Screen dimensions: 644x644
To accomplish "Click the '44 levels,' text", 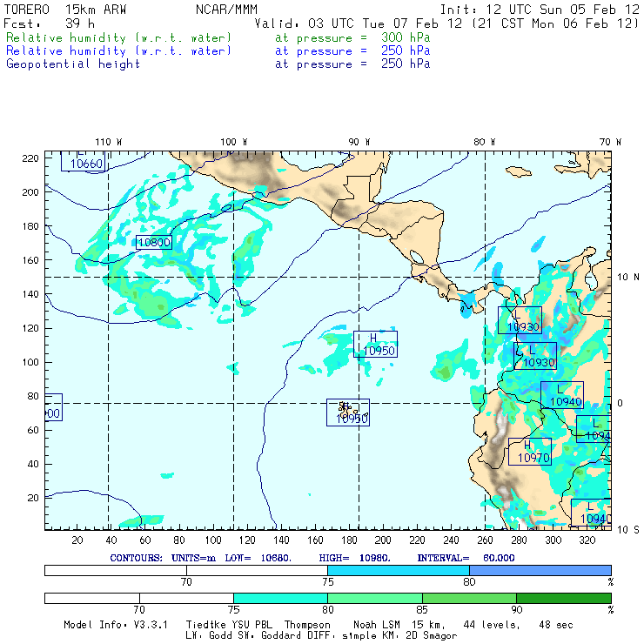I will (x=492, y=625).
